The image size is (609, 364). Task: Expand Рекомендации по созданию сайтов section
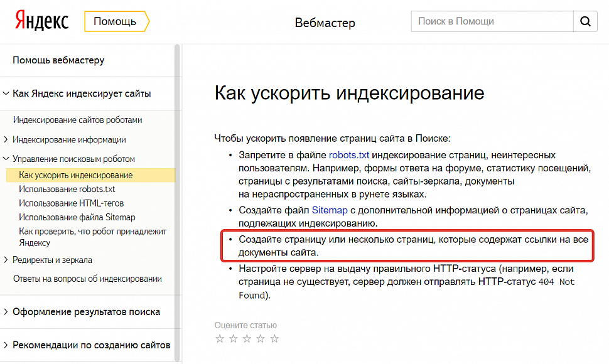click(6, 345)
